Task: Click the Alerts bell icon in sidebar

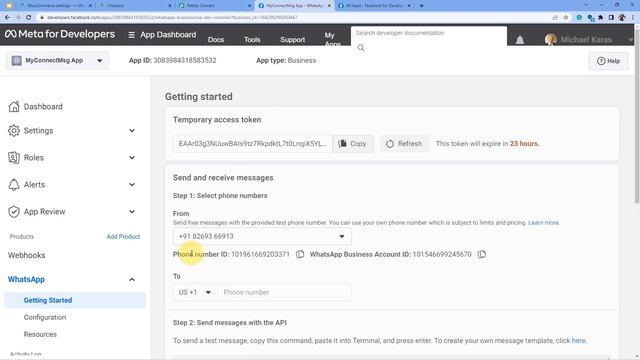Action: click(13, 184)
